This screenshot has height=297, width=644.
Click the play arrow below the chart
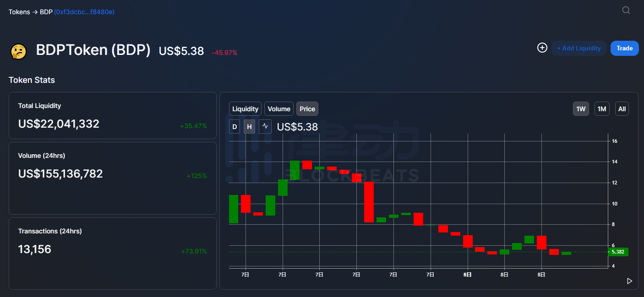coord(629,281)
